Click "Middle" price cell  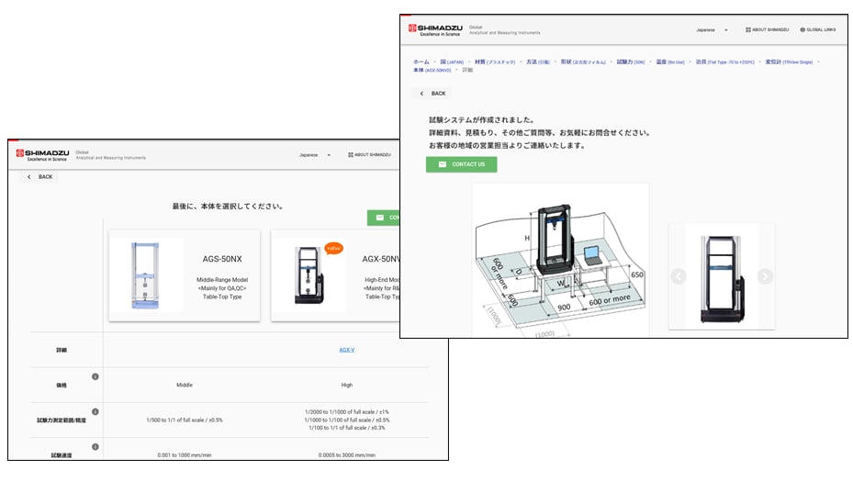pos(185,385)
